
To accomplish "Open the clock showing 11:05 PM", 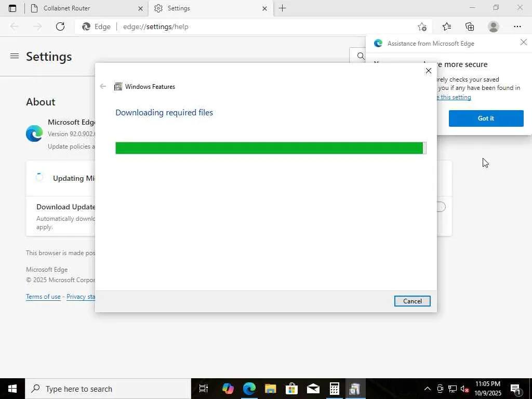I will click(487, 389).
